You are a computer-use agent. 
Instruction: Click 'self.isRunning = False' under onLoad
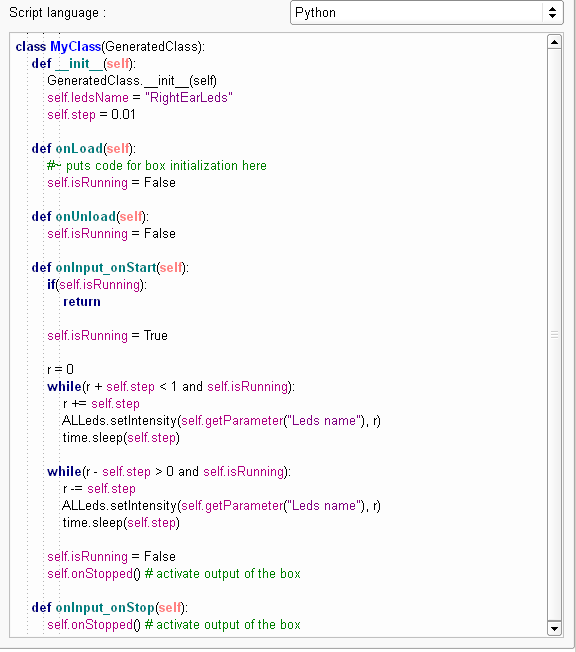coord(111,183)
